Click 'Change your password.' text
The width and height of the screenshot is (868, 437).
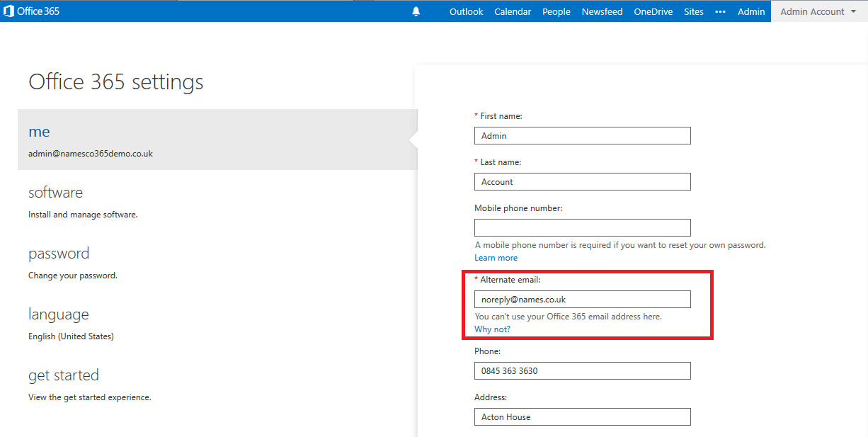(x=73, y=276)
